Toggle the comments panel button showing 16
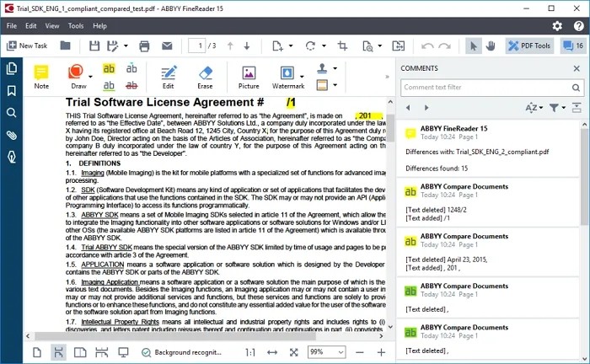Screen dimensions: 590x364 pyautogui.click(x=573, y=45)
